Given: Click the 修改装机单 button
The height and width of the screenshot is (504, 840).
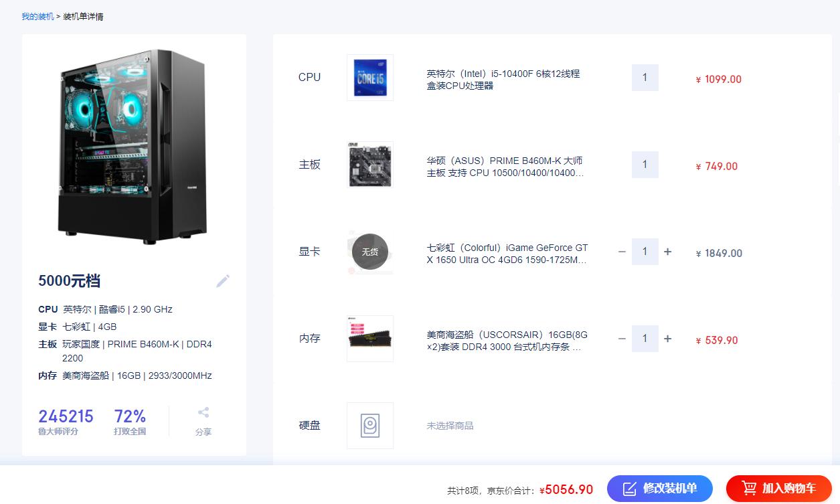Looking at the screenshot, I should (660, 489).
